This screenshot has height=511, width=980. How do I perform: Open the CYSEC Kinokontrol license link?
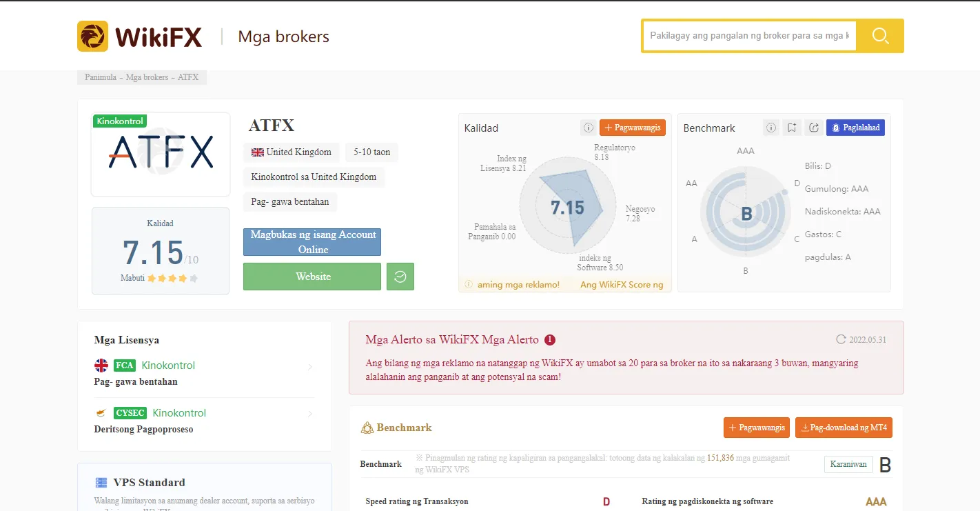tap(179, 413)
